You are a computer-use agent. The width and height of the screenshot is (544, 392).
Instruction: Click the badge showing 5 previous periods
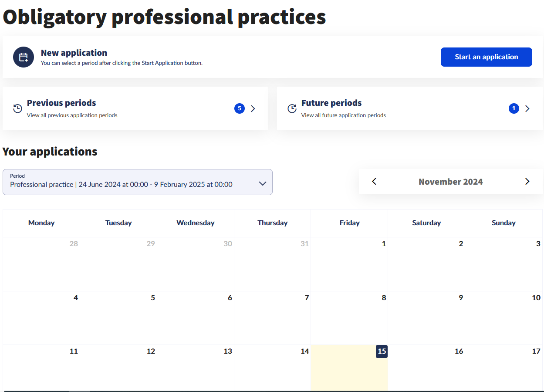[x=239, y=108]
